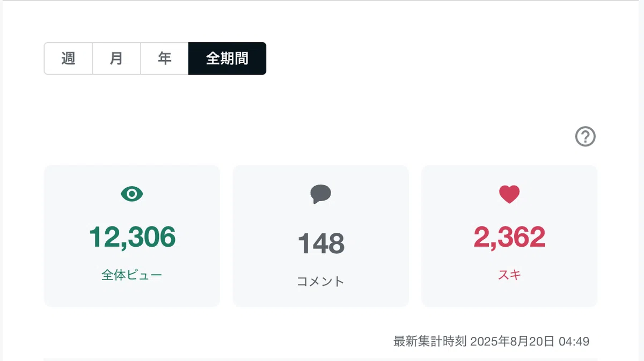Click the 最新集計時刻 text label
The width and height of the screenshot is (644, 361).
point(430,341)
